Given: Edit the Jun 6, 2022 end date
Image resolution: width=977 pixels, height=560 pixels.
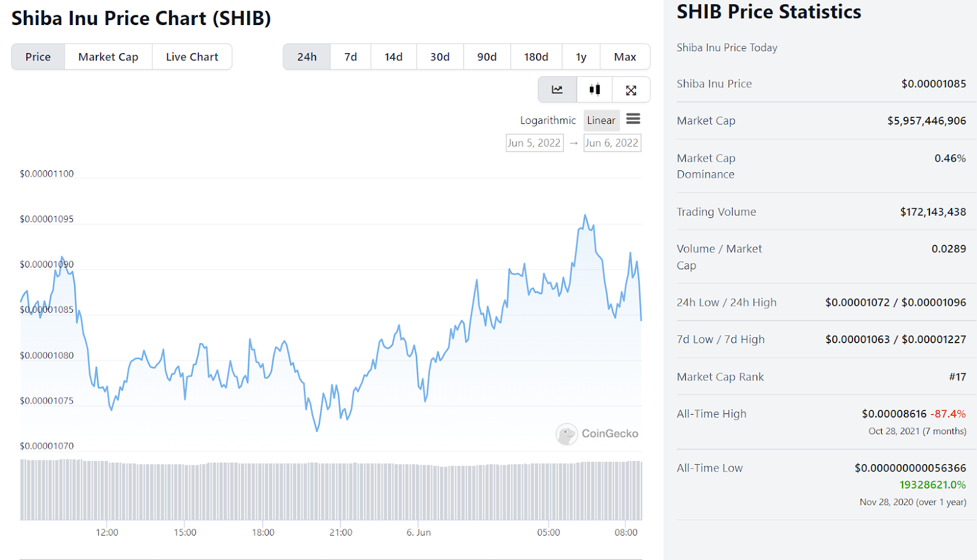Looking at the screenshot, I should pyautogui.click(x=612, y=143).
